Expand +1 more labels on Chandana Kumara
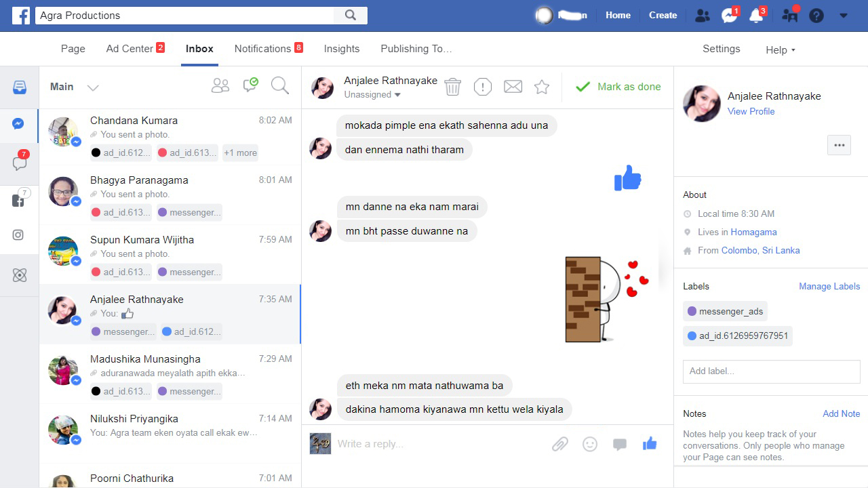This screenshot has height=488, width=868. click(240, 152)
